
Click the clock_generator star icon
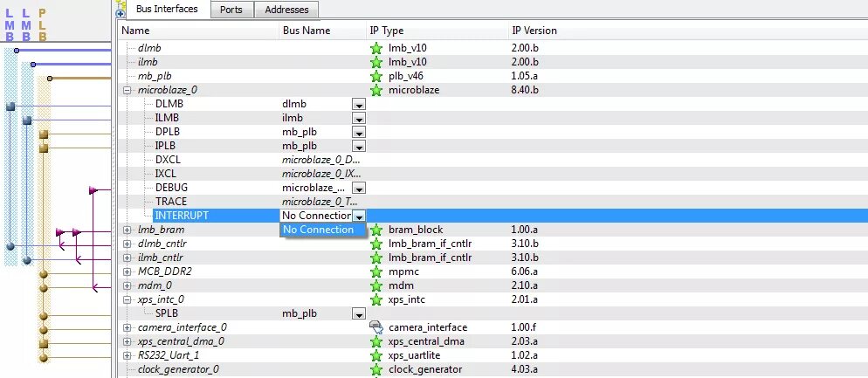376,369
